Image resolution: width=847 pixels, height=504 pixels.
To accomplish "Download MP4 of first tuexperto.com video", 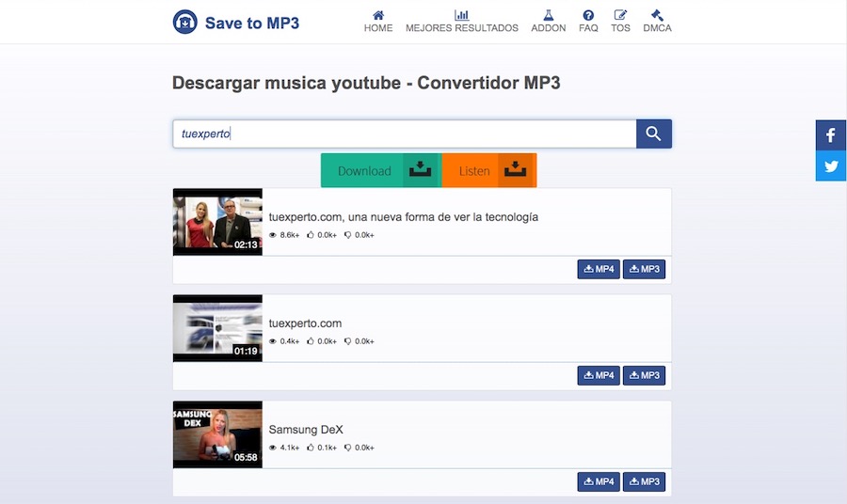I will (599, 270).
